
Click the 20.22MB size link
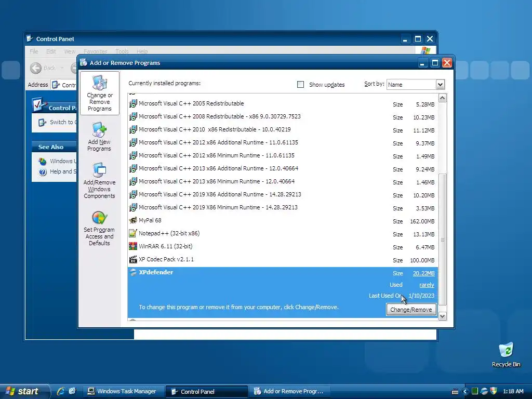[424, 273]
